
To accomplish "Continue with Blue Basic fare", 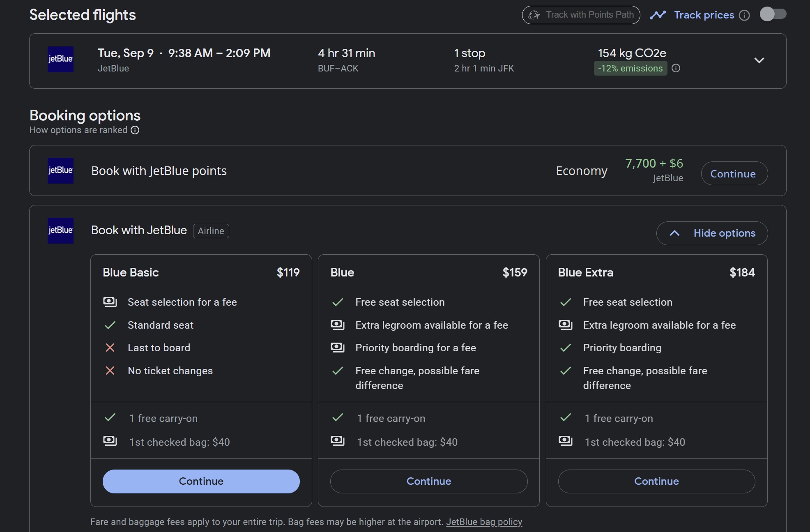I will click(201, 481).
